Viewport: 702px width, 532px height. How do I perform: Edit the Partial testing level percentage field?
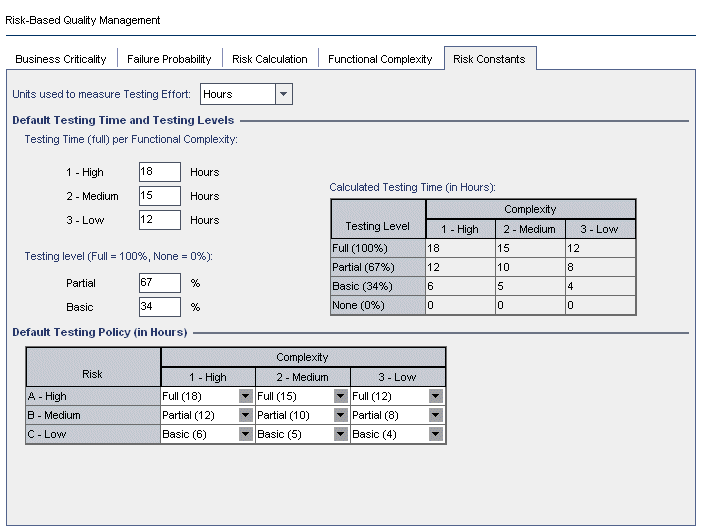click(160, 283)
